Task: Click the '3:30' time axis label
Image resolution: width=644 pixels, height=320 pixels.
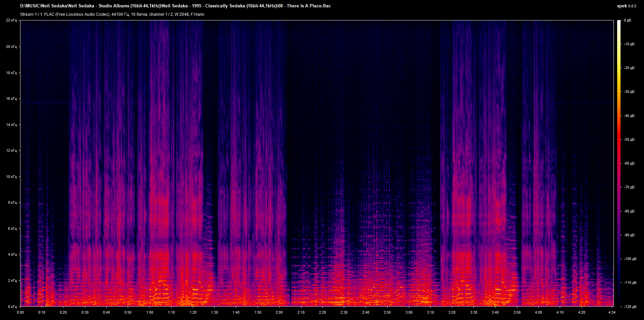Action: click(474, 312)
